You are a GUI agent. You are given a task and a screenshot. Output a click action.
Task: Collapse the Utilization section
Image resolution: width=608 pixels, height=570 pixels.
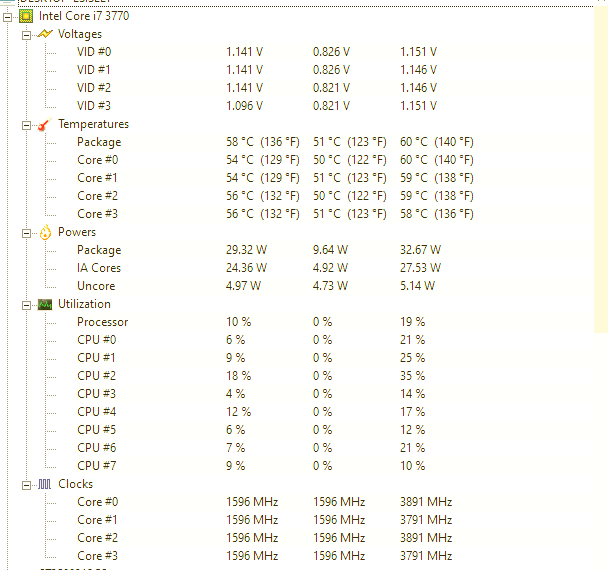pyautogui.click(x=26, y=306)
